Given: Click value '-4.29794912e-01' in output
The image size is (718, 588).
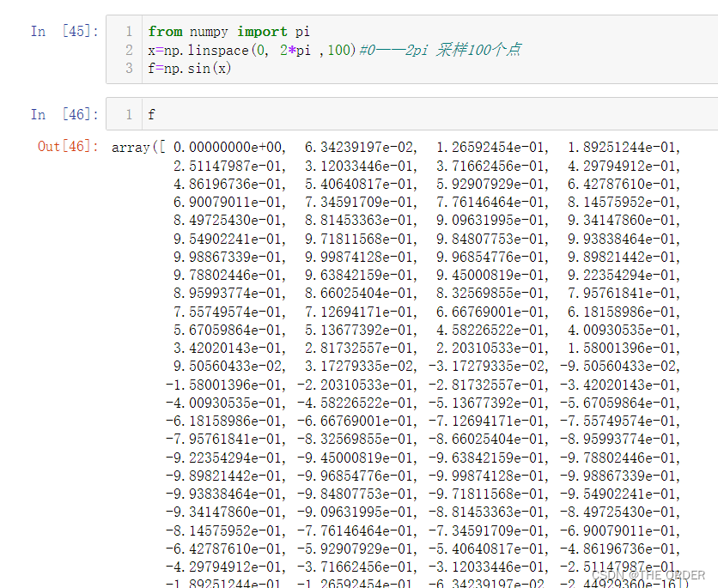Looking at the screenshot, I should [x=225, y=567].
